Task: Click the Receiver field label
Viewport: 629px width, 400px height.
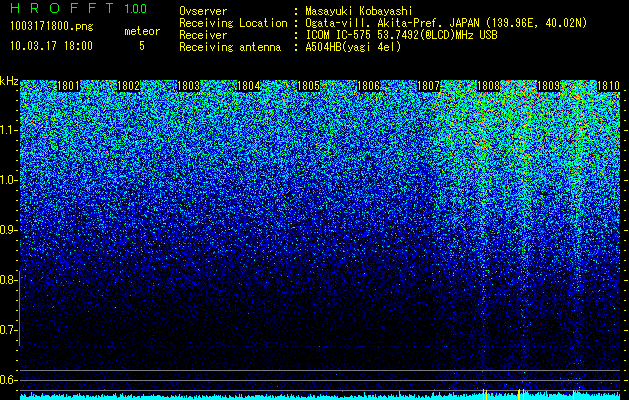Action: [203, 35]
